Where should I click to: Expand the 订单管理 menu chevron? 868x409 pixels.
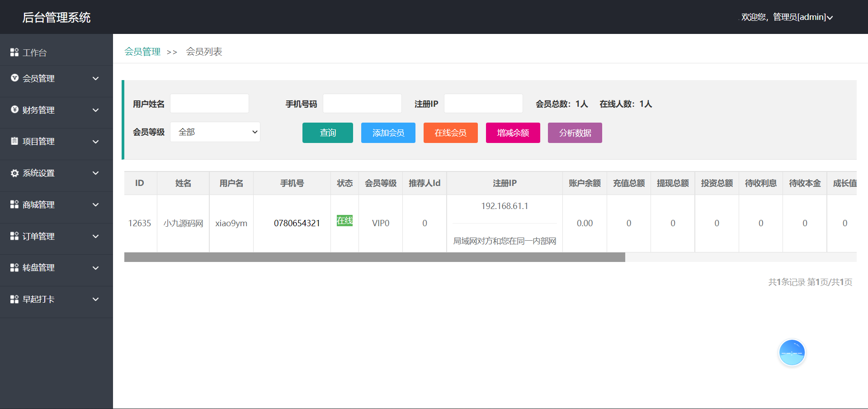click(96, 236)
